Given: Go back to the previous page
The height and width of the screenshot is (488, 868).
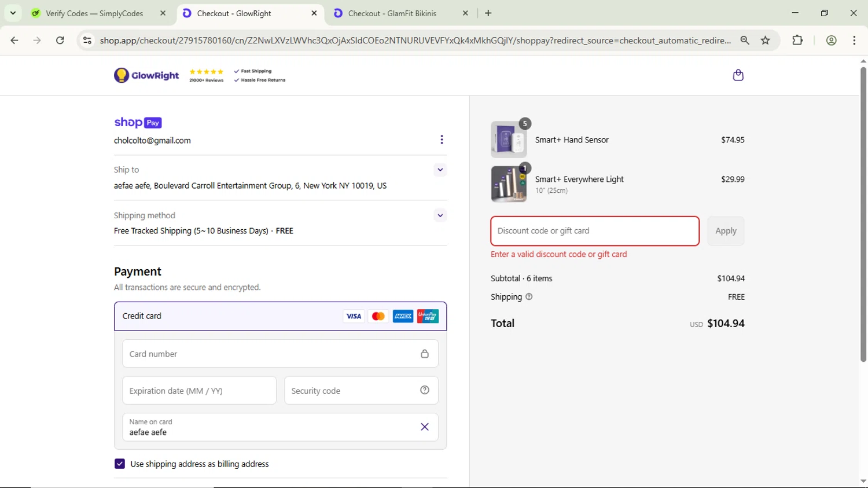Looking at the screenshot, I should pos(14,41).
